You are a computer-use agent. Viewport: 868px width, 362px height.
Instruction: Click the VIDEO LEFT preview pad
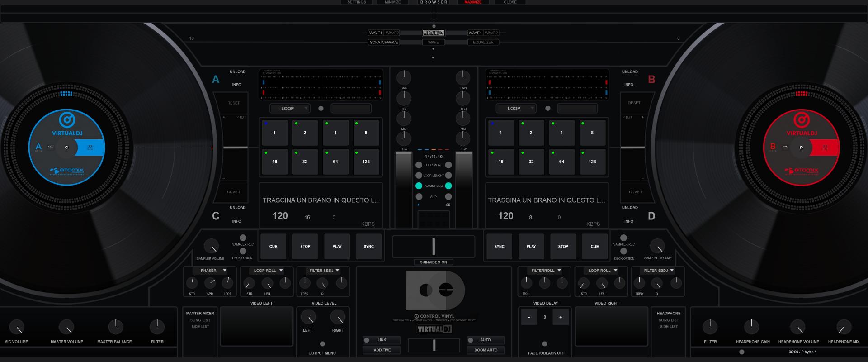point(256,326)
